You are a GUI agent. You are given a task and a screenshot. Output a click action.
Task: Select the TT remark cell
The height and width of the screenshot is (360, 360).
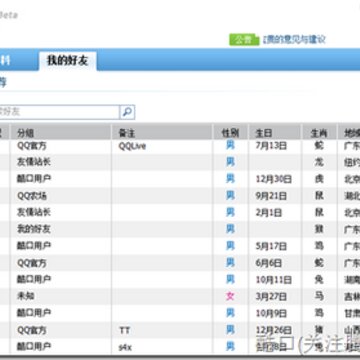pyautogui.click(x=124, y=331)
